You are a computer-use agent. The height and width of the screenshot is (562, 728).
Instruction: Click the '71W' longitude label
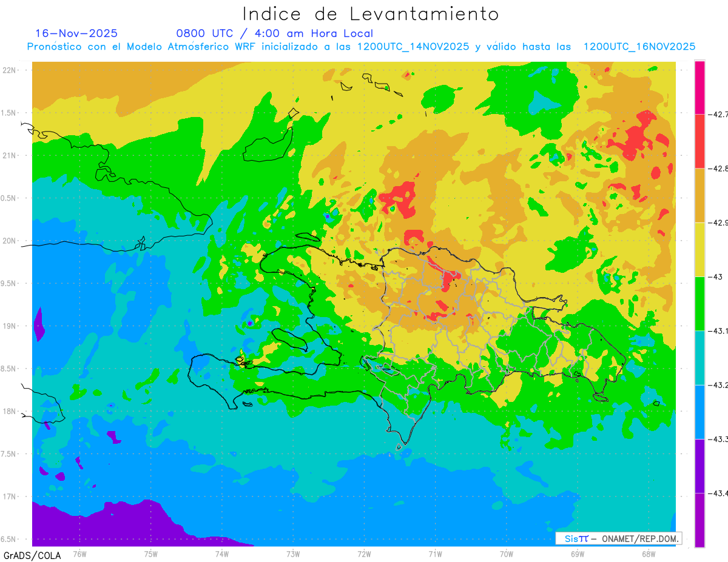(435, 554)
